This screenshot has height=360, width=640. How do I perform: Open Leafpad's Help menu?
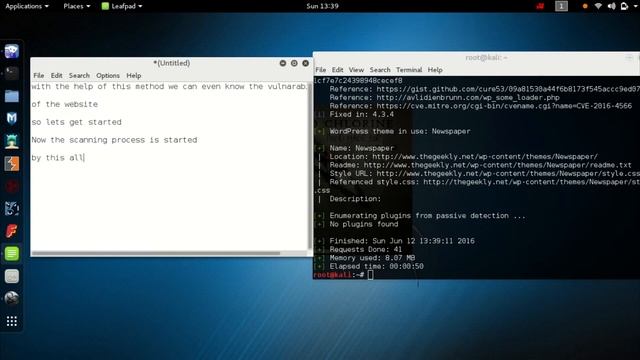(x=133, y=76)
